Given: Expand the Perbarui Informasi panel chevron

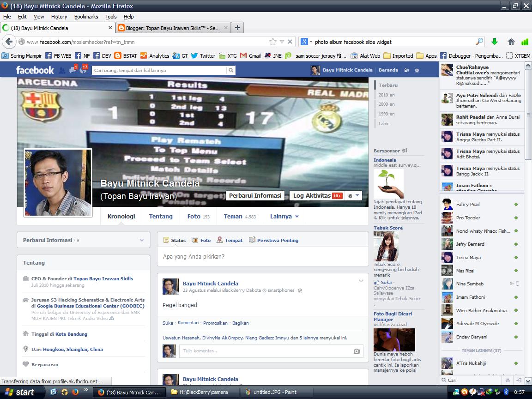Looking at the screenshot, I should pos(141,240).
